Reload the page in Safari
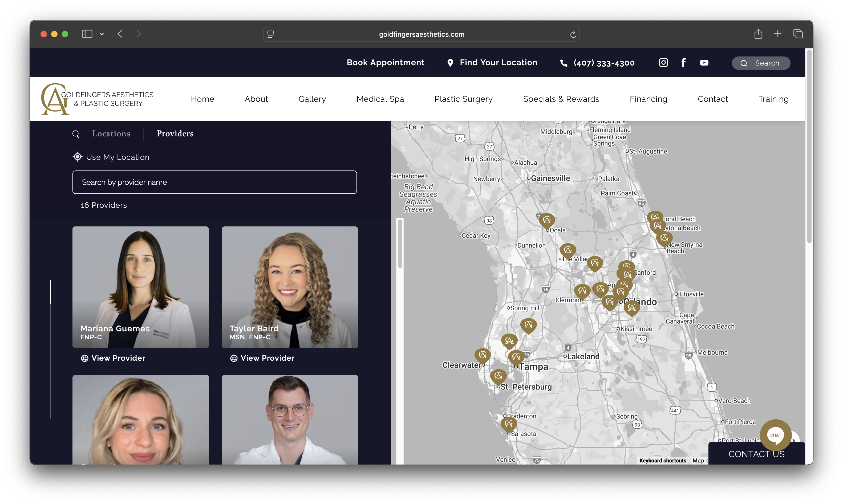843x504 pixels. pyautogui.click(x=573, y=34)
